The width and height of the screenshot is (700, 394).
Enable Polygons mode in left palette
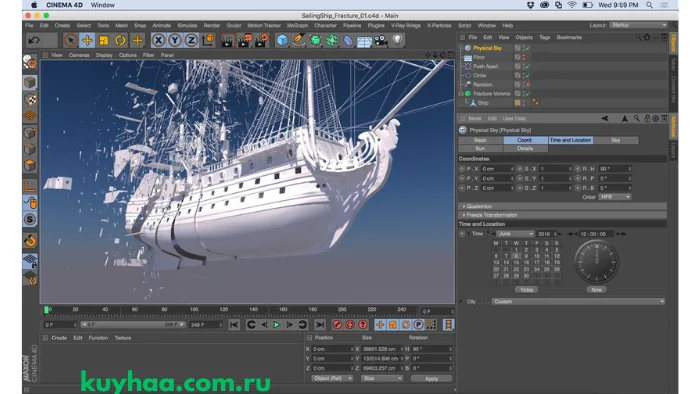coord(30,166)
